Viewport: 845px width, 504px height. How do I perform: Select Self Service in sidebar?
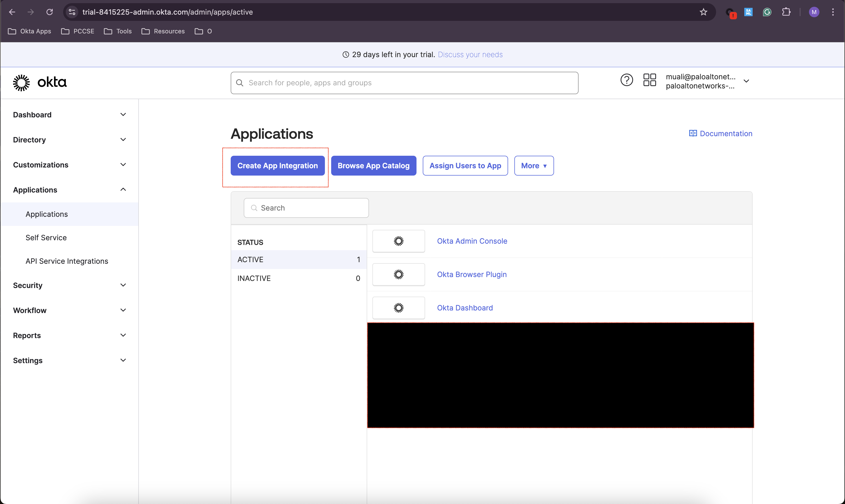[x=46, y=238]
